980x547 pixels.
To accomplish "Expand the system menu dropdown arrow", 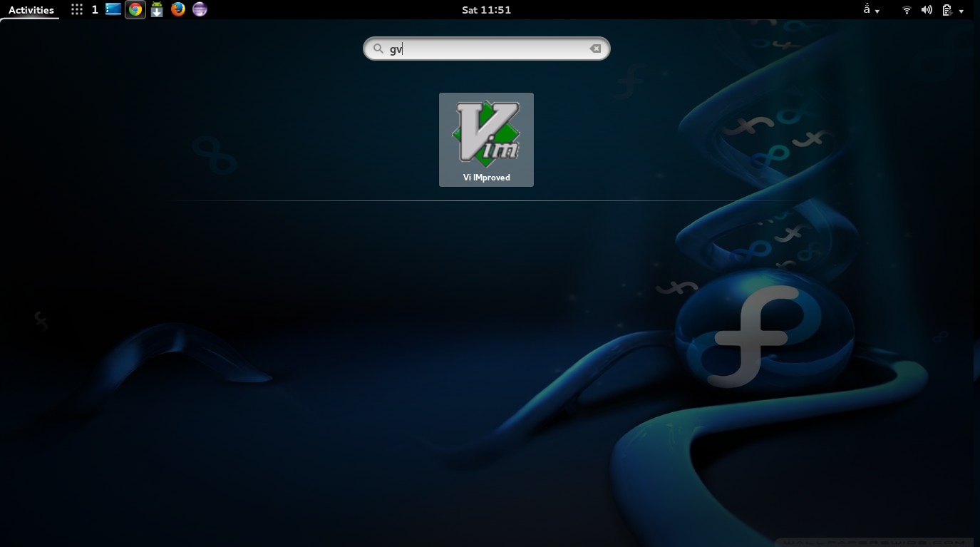I will coord(961,11).
